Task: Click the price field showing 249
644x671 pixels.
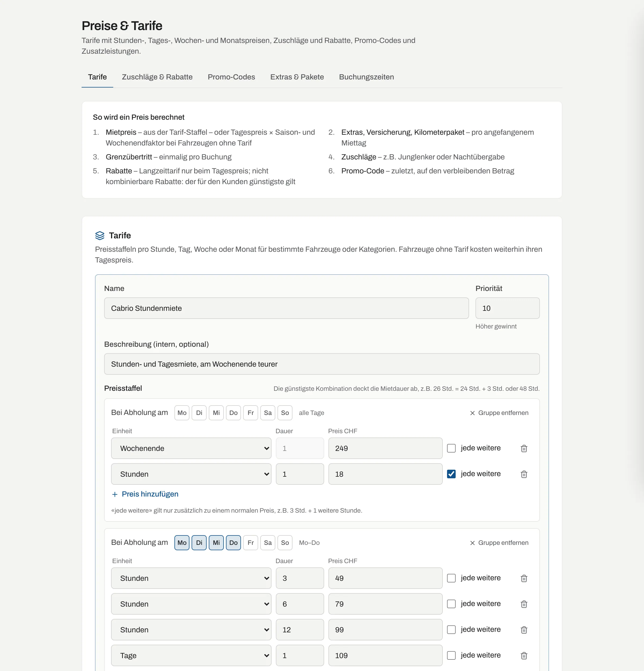Action: (x=385, y=448)
